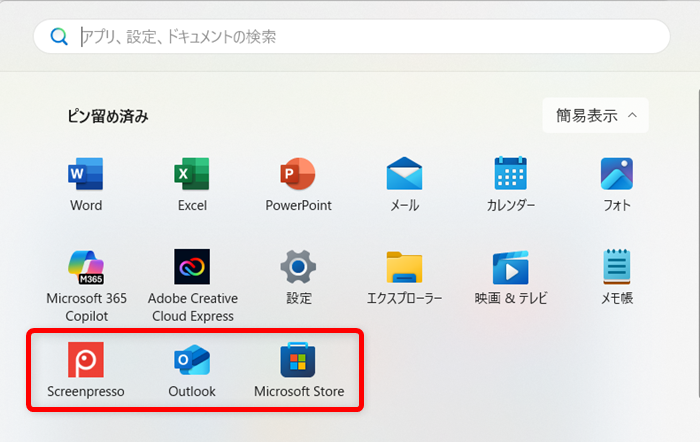Open メモ帳 notepad app
This screenshot has width=700, height=442.
click(617, 277)
